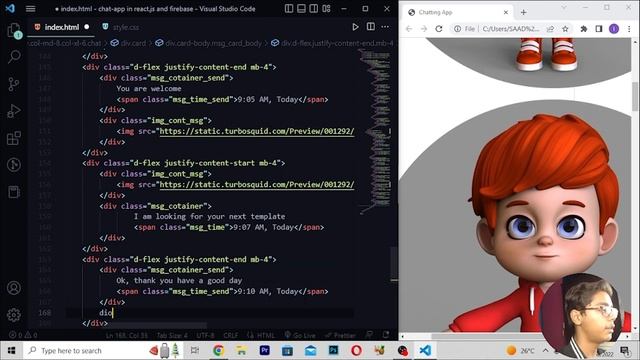Click Prettier in status bar
This screenshot has width=640, height=360.
340,336
